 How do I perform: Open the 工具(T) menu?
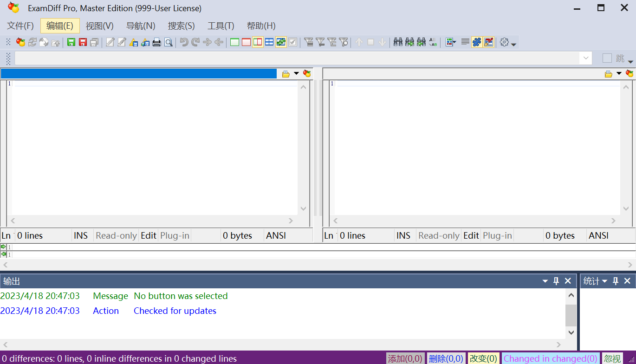[221, 26]
